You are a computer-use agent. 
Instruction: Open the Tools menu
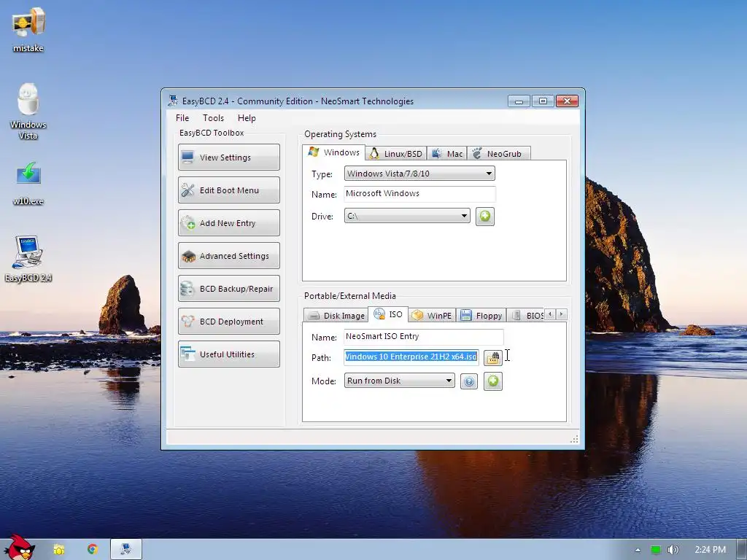click(x=213, y=118)
